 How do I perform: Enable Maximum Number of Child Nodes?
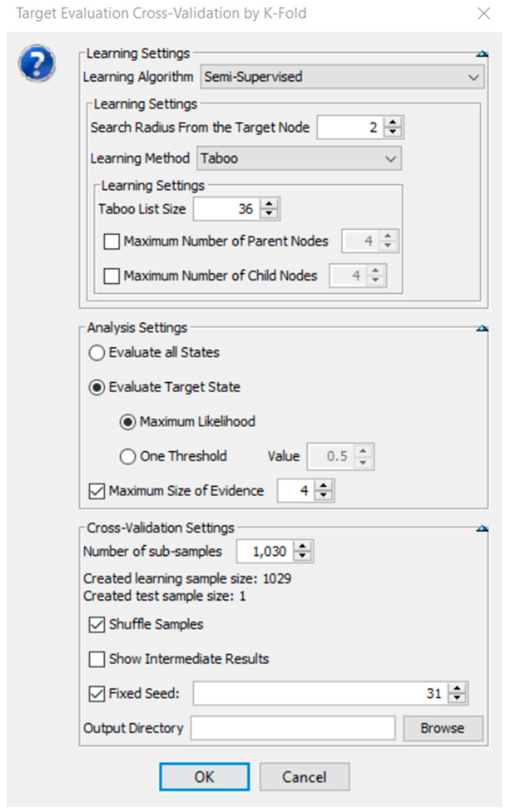click(112, 276)
